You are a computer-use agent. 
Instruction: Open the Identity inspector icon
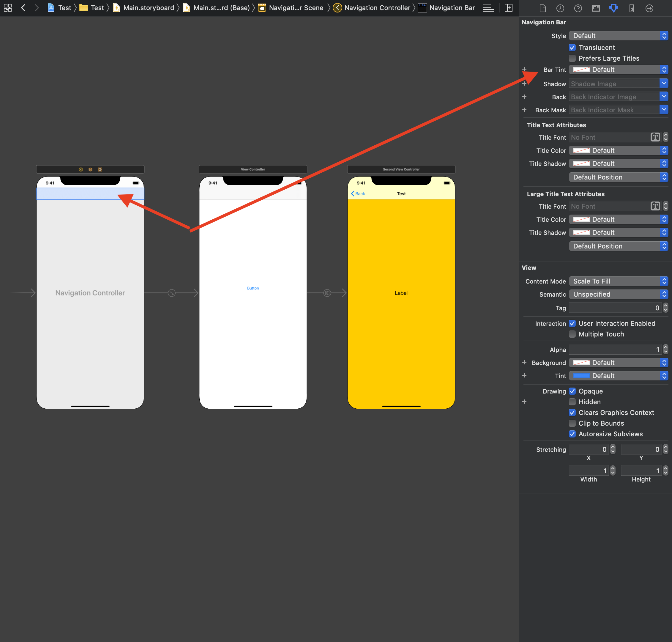pos(596,8)
